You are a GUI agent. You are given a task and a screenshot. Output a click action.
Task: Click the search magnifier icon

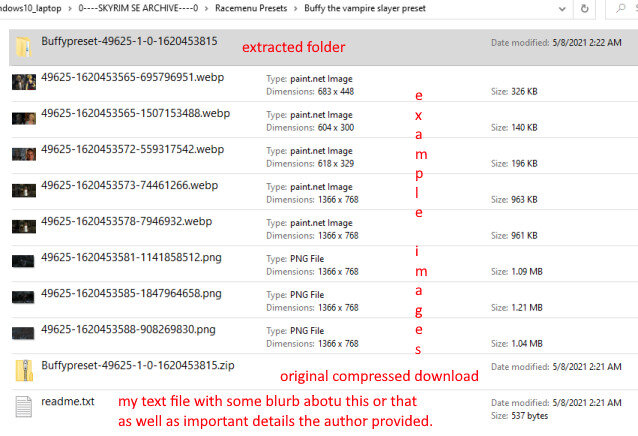point(621,8)
